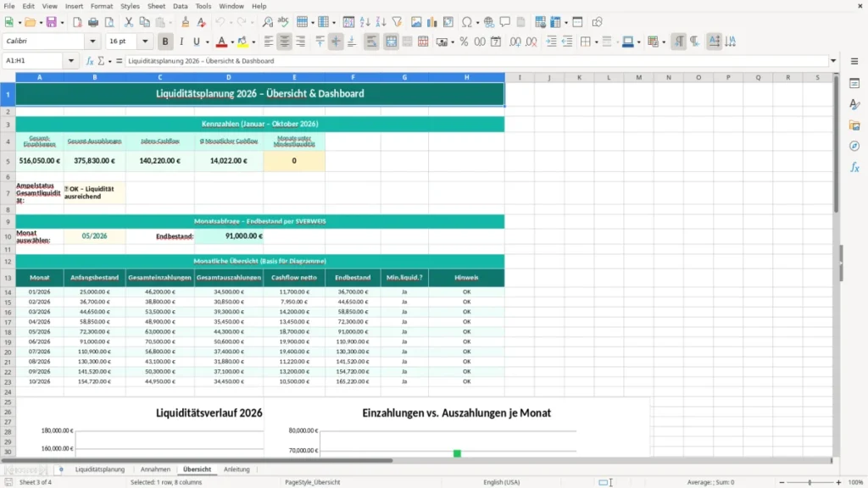Open sidebar Gallery panel
Screen dimensions: 868x488
tap(854, 125)
